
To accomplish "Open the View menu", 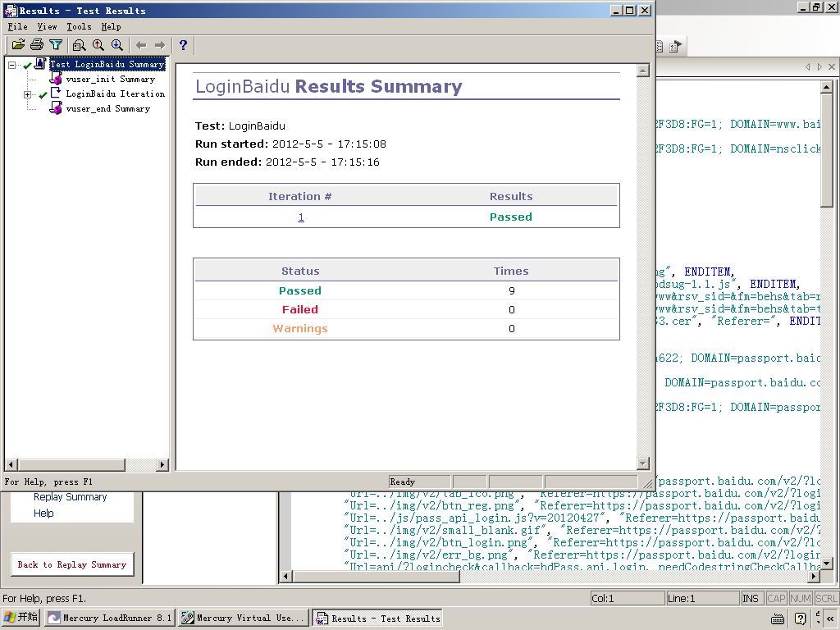I will [47, 26].
